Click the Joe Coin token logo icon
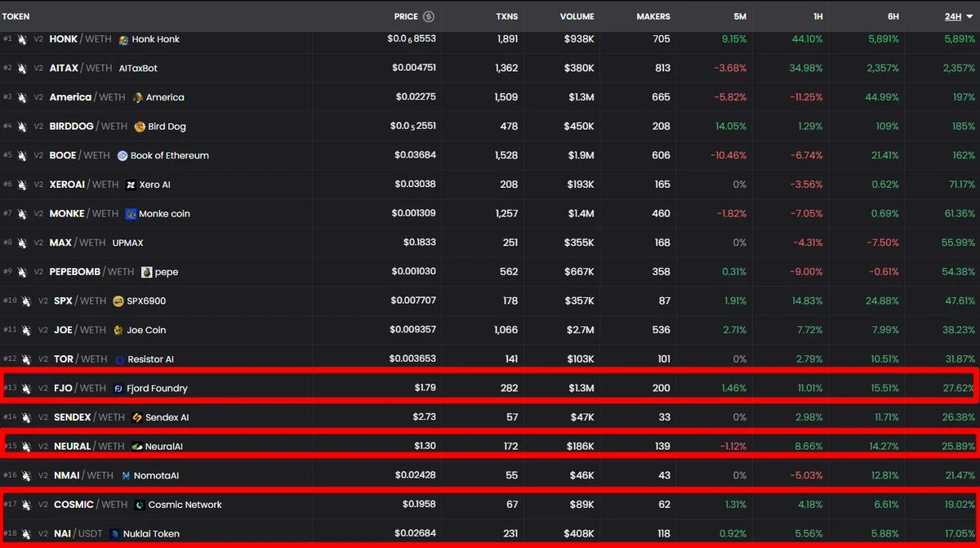980x548 pixels. (118, 330)
